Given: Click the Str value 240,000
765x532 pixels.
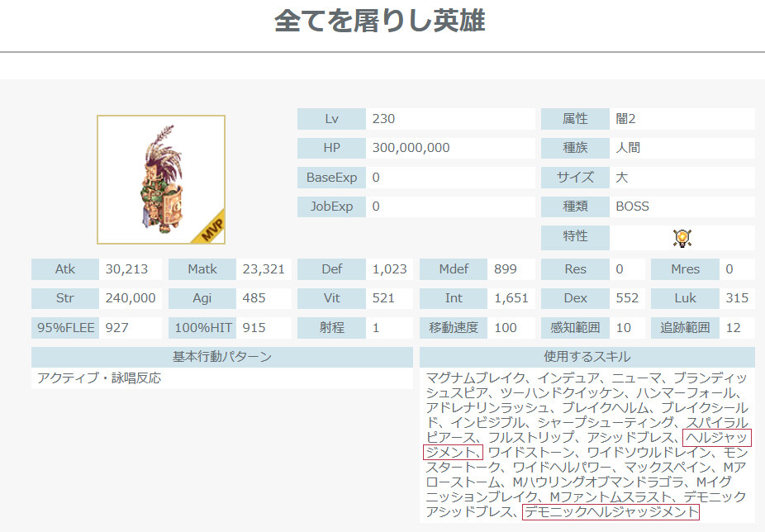Looking at the screenshot, I should click(x=131, y=298).
